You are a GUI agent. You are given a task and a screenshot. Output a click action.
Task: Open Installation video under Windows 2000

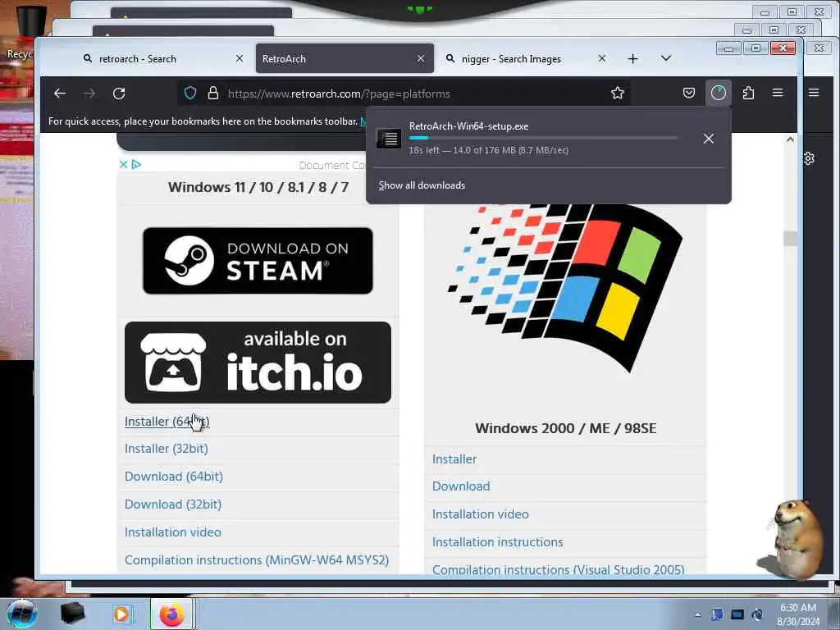coord(480,514)
